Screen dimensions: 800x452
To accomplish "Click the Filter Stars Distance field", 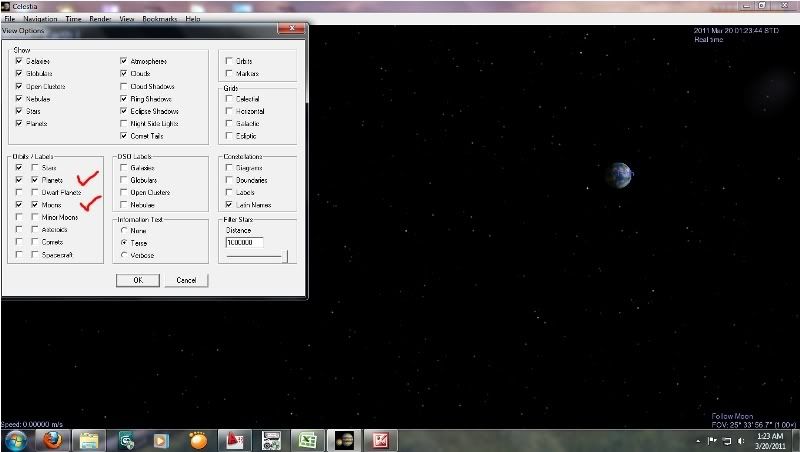I will [x=244, y=242].
